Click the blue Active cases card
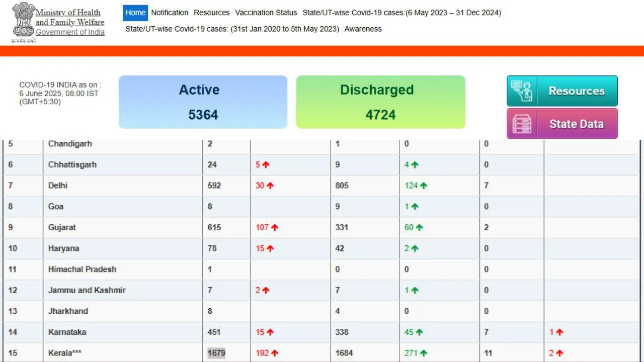 203,102
